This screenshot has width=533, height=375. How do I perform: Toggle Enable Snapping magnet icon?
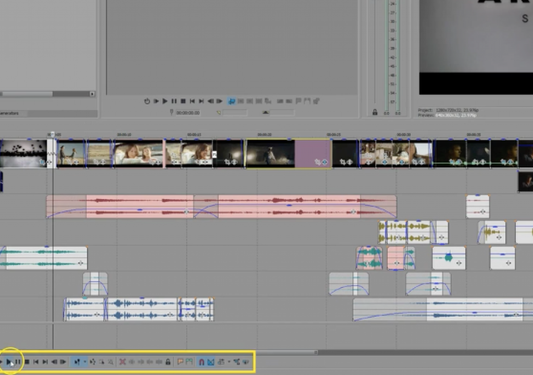pyautogui.click(x=202, y=362)
